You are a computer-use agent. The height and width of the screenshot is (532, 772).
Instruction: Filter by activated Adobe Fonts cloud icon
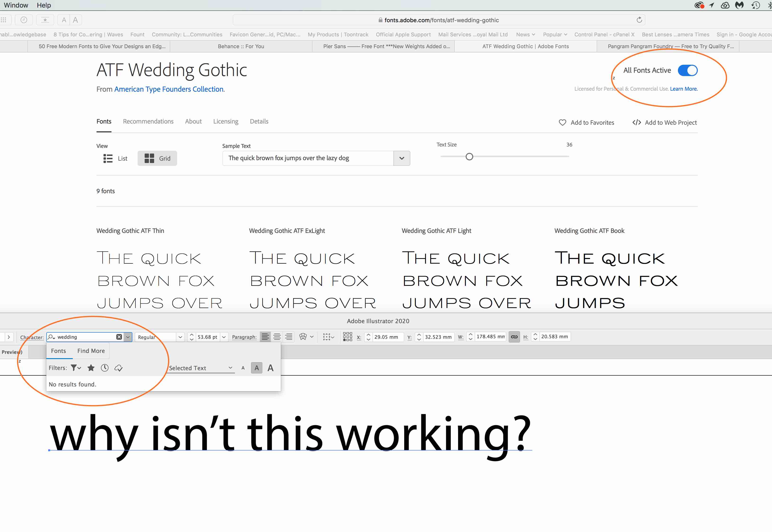coord(118,368)
